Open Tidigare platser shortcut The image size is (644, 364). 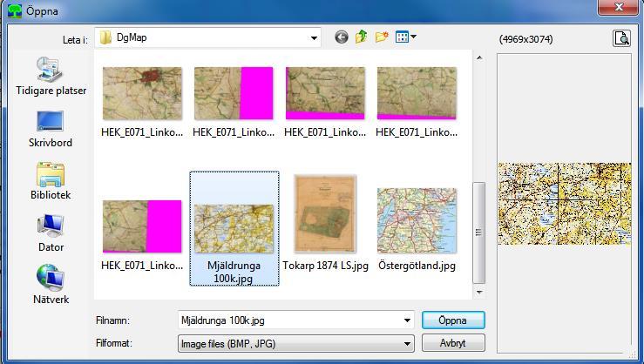coord(51,77)
